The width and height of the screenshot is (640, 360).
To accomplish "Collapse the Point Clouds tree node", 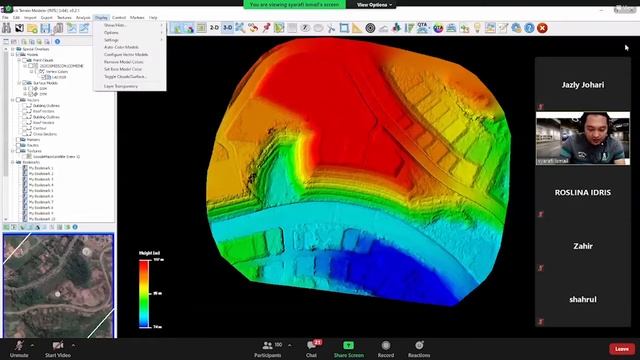I will (19, 60).
